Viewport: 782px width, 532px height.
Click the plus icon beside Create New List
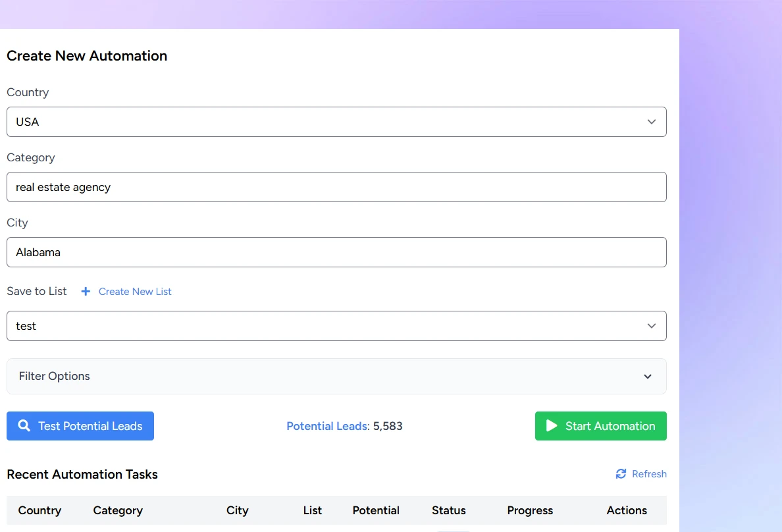[86, 292]
